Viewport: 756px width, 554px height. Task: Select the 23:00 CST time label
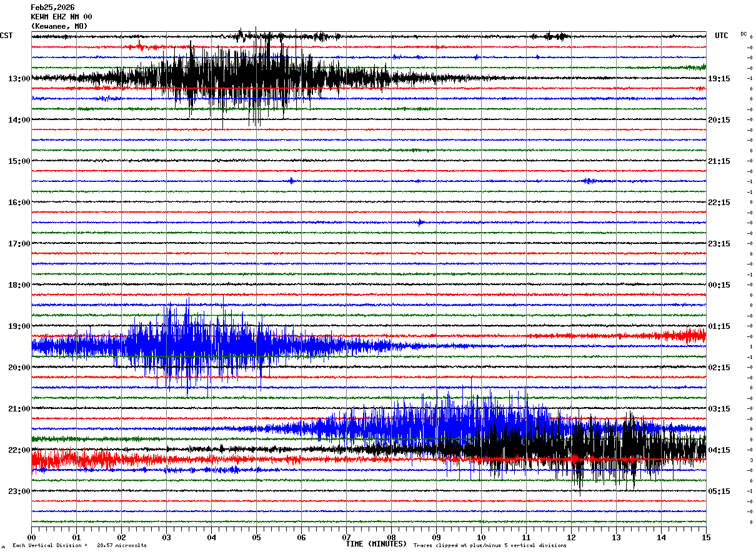19,491
